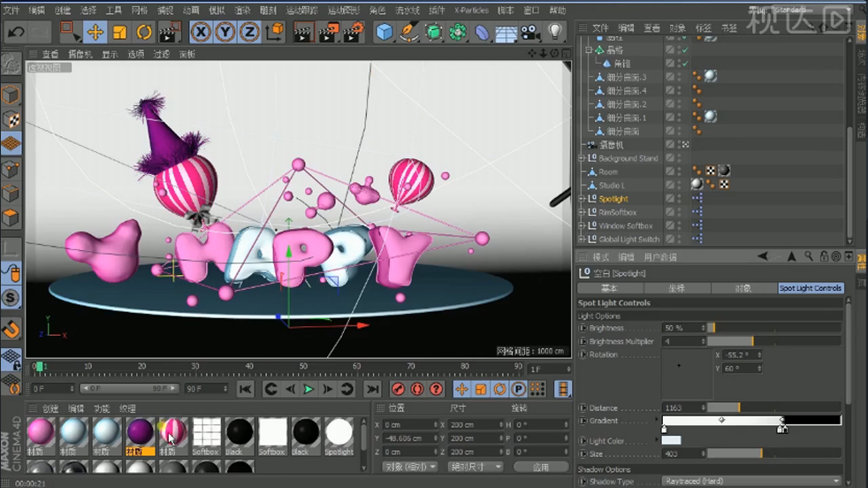Viewport: 868px width, 488px height.
Task: Open the Shadow Type dropdown
Action: point(751,481)
